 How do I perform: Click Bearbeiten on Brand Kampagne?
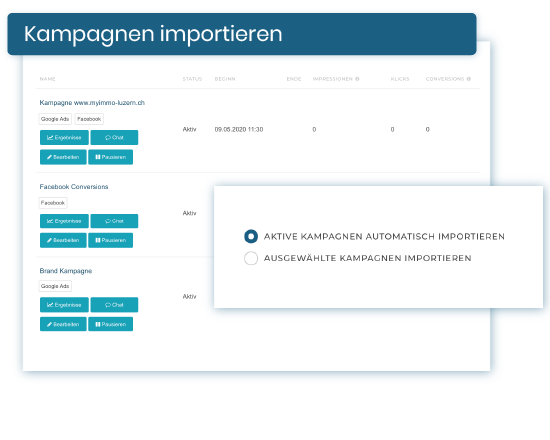click(x=63, y=324)
